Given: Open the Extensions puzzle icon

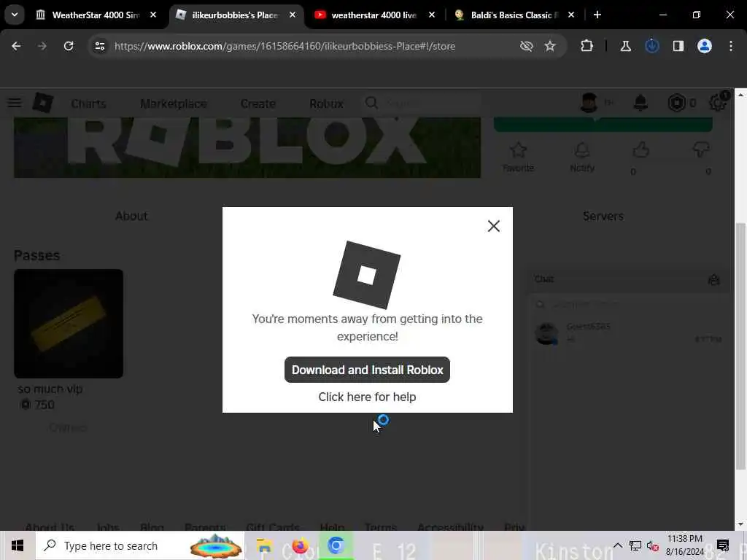Looking at the screenshot, I should [587, 46].
